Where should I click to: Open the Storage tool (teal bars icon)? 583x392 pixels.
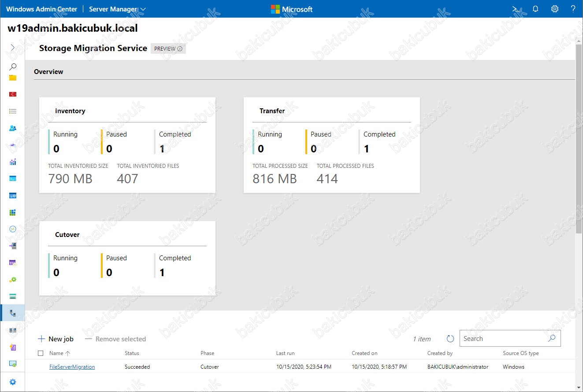(x=13, y=296)
